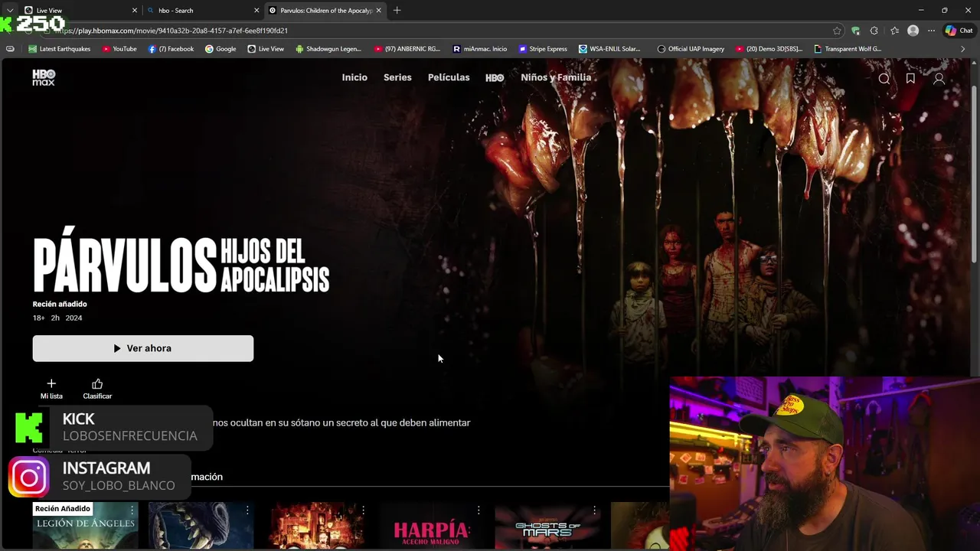Open a new browser tab
The image size is (980, 551).
397,10
